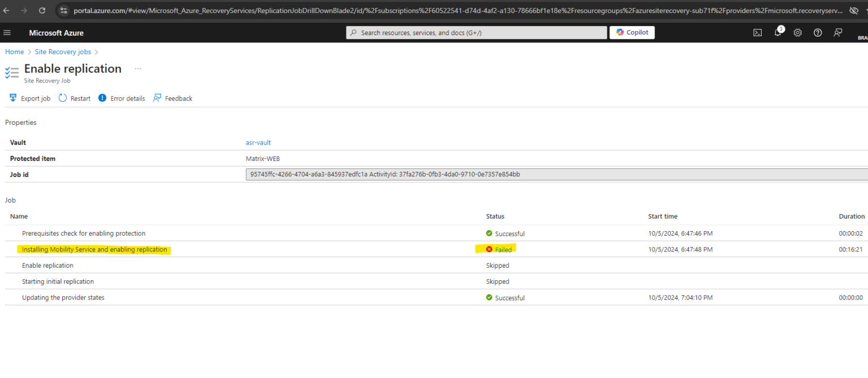Click the Error details info icon
This screenshot has width=868, height=378.
[102, 98]
